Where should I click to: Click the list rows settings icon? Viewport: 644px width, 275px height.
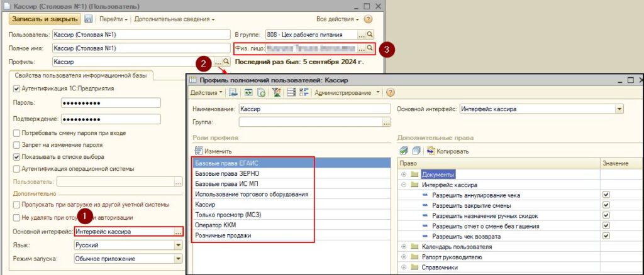click(x=292, y=93)
